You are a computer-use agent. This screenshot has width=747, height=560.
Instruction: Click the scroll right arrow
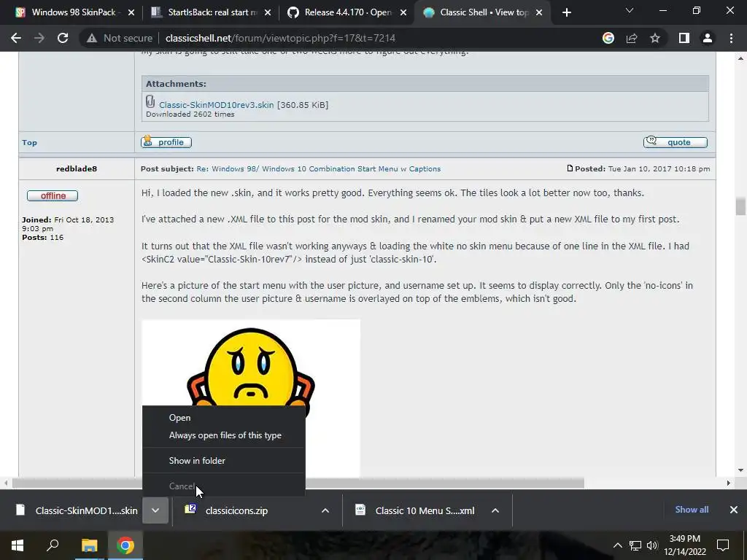click(x=729, y=483)
